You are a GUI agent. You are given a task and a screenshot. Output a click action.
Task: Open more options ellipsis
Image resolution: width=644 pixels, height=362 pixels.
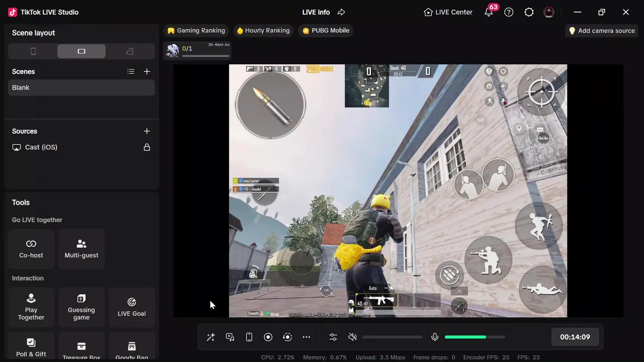coord(306,337)
